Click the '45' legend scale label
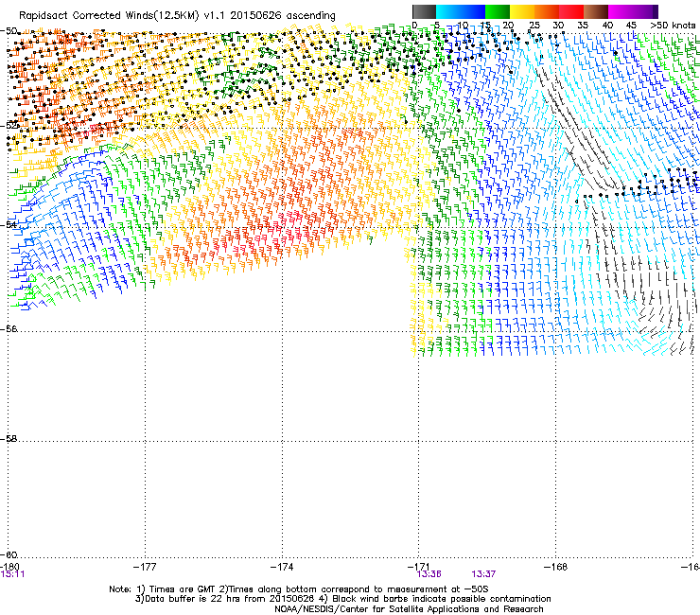The height and width of the screenshot is (615, 700). point(631,26)
